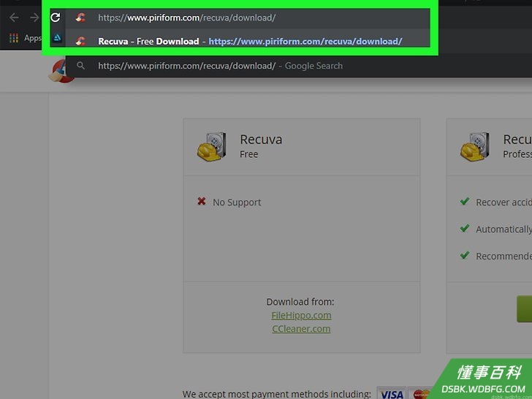Reload the page with the refresh icon
This screenshot has height=399, width=532.
[56, 18]
